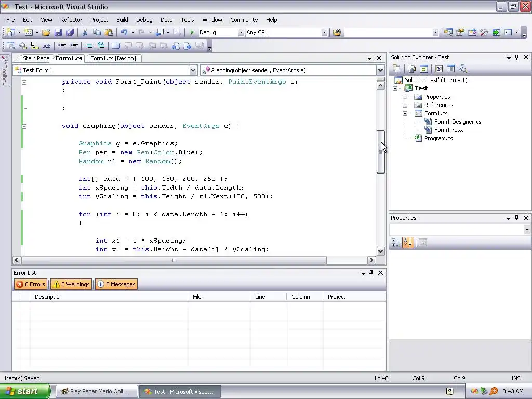
Task: Select Program.cs in Solution Explorer
Action: click(438, 138)
